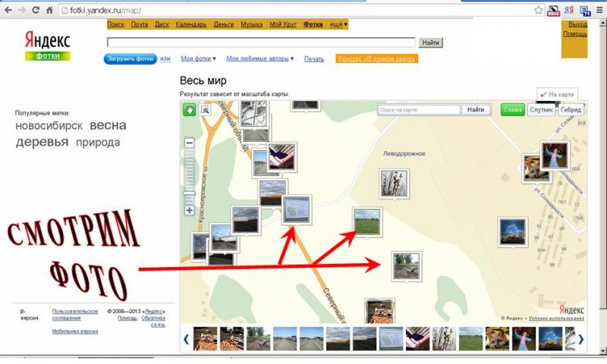Image resolution: width=607 pixels, height=364 pixels.
Task: Click the или link near upload button
Action: (165, 59)
